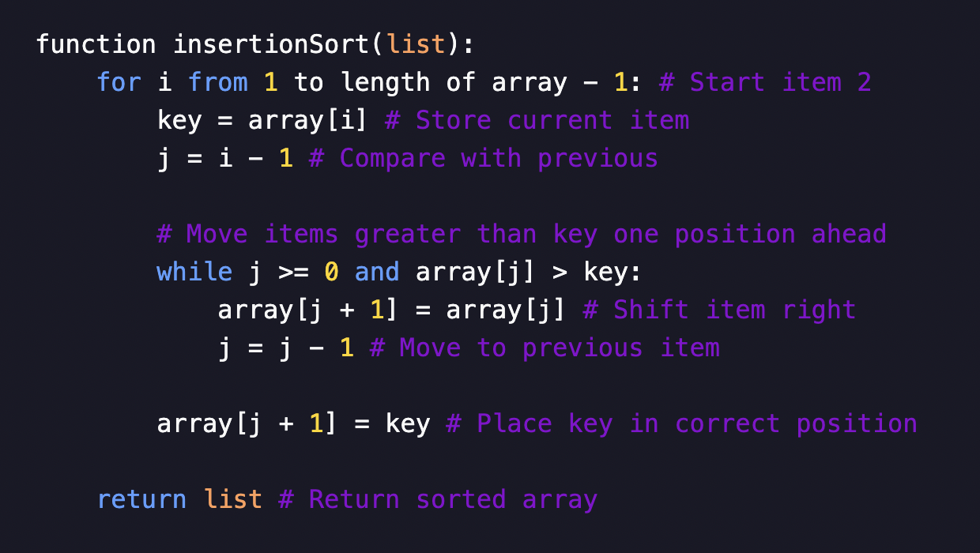Click '# Place key in correct position' comment

[681, 423]
